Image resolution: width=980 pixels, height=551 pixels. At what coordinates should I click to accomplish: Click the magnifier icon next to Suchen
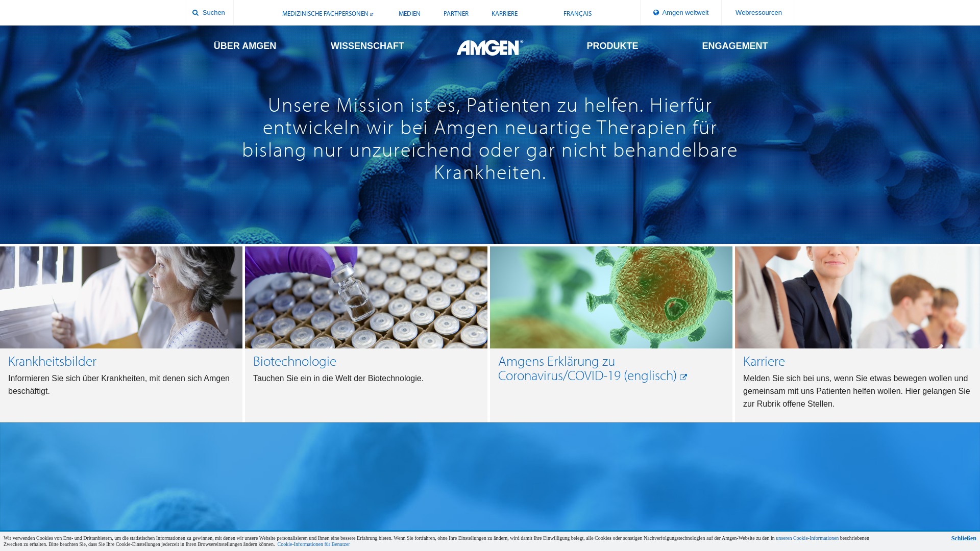[195, 13]
